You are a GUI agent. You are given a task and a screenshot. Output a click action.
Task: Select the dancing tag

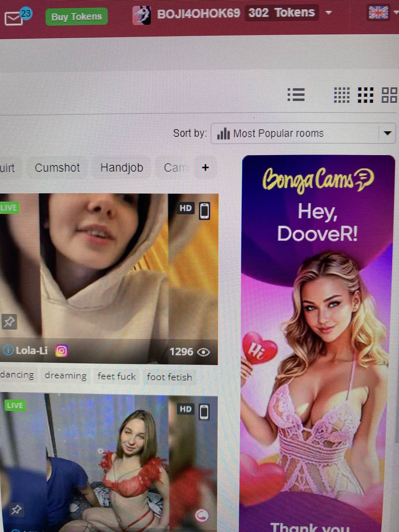point(17,375)
